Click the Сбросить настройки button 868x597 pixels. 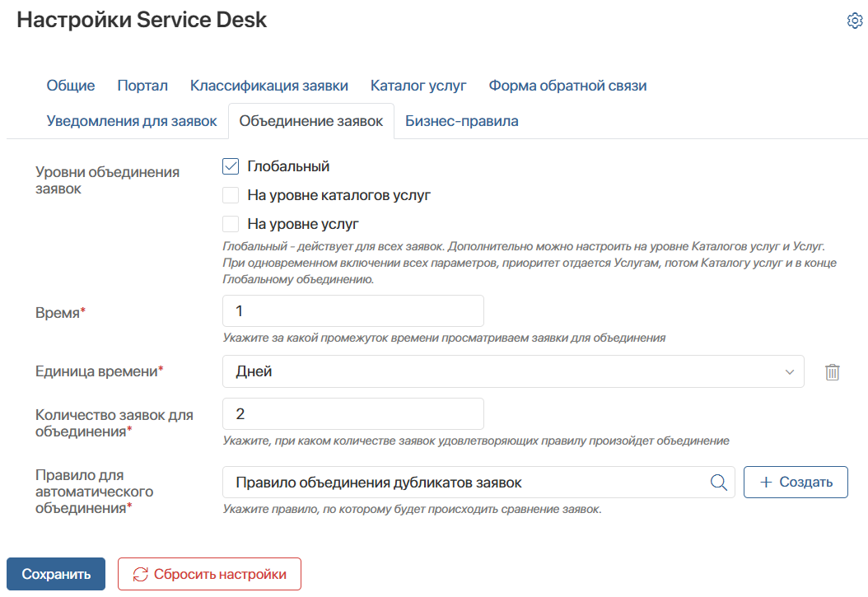tap(209, 574)
